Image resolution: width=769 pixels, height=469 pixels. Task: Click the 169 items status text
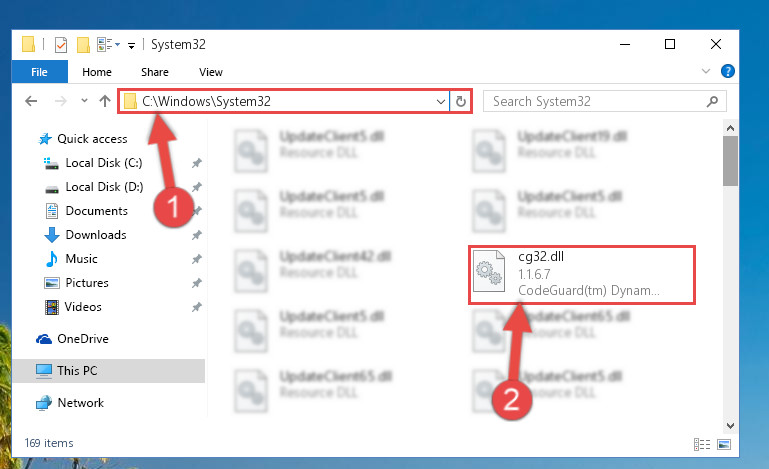tap(49, 443)
